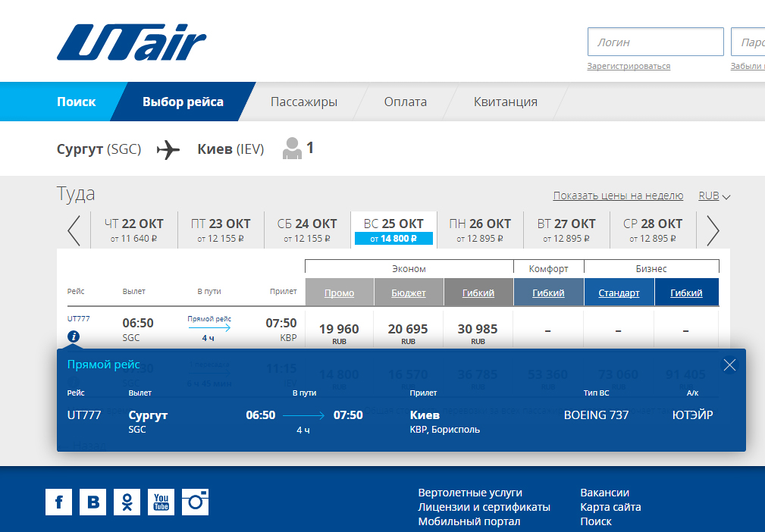Go to Поиск step

pos(76,102)
